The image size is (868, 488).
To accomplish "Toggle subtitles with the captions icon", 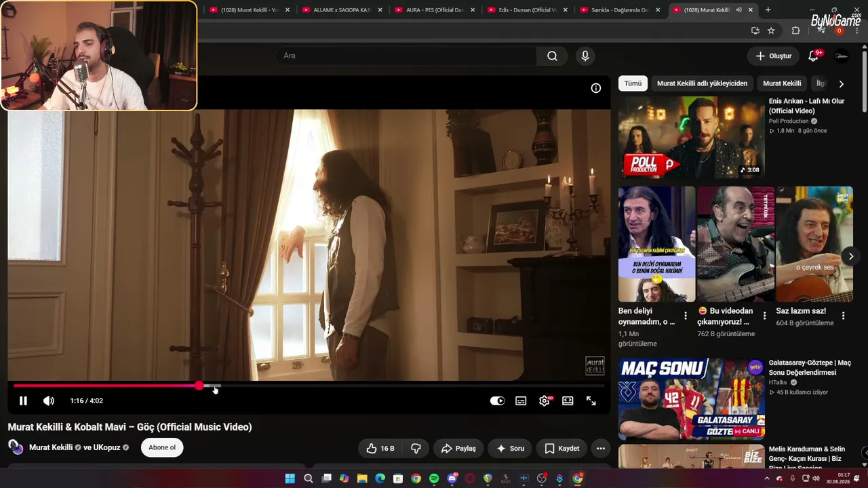I will (521, 401).
